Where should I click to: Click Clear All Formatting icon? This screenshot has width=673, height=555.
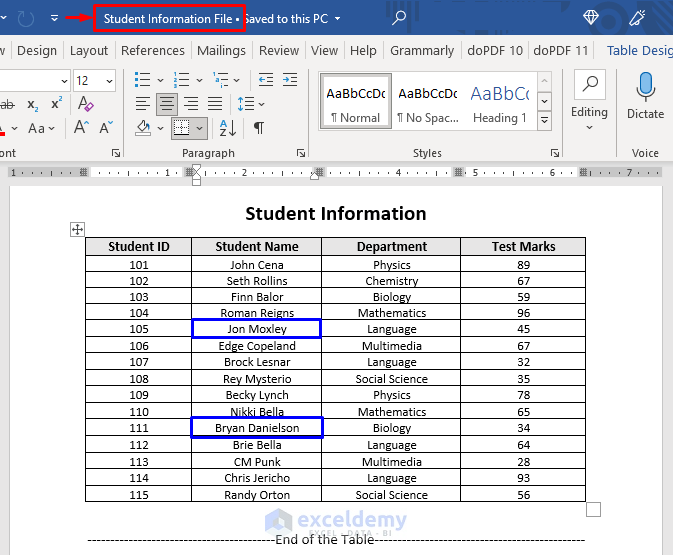pyautogui.click(x=86, y=104)
